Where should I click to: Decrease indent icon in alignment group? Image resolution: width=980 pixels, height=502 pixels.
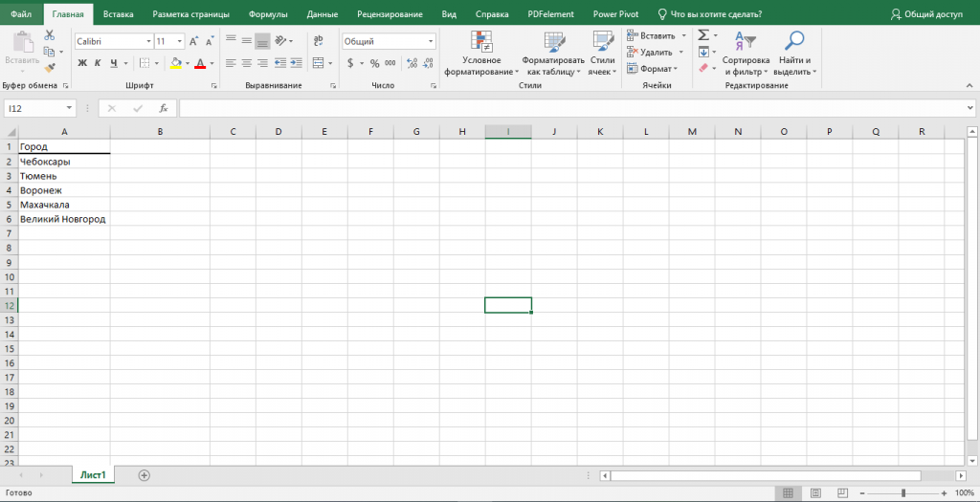point(280,63)
